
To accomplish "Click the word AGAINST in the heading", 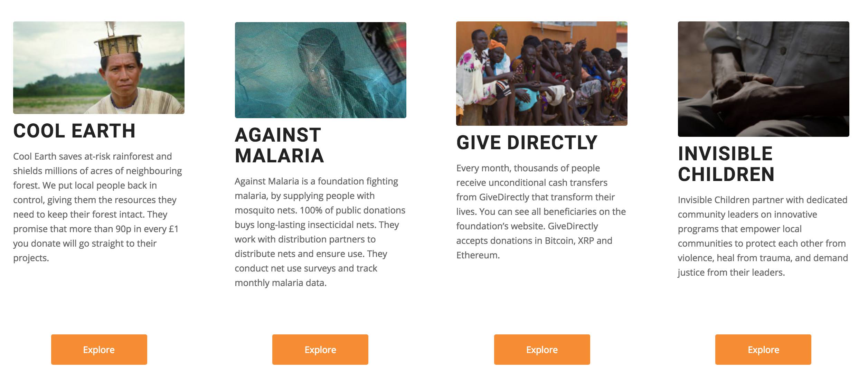I will 278,135.
